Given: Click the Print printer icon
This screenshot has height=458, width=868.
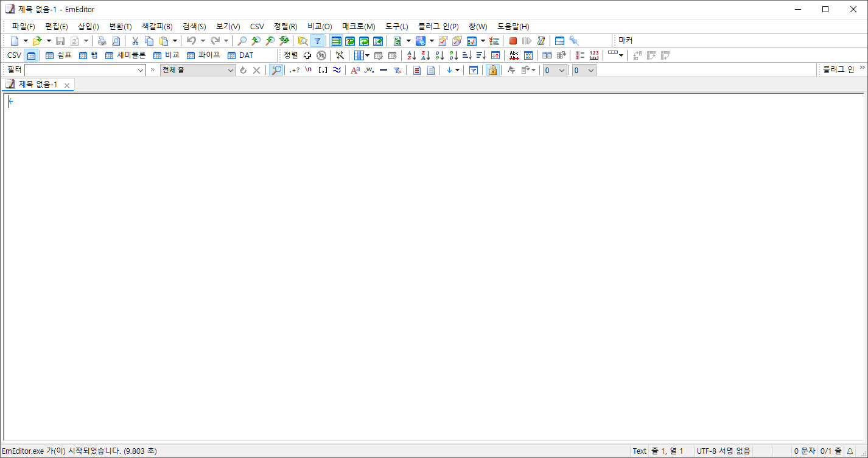Looking at the screenshot, I should click(x=102, y=41).
